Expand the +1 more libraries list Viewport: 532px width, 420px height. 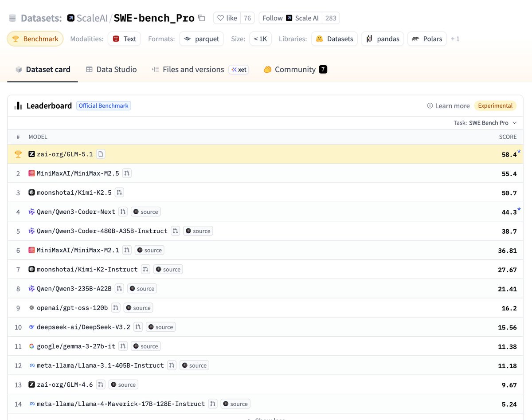455,39
